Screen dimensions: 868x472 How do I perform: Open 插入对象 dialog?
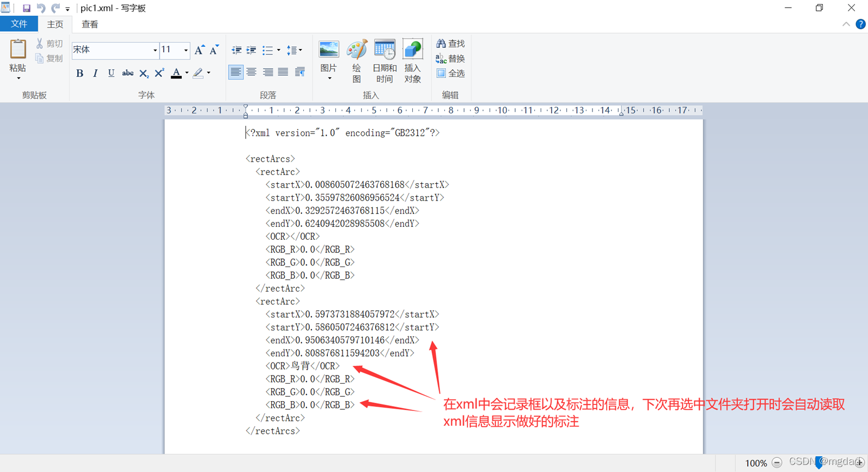(x=413, y=61)
